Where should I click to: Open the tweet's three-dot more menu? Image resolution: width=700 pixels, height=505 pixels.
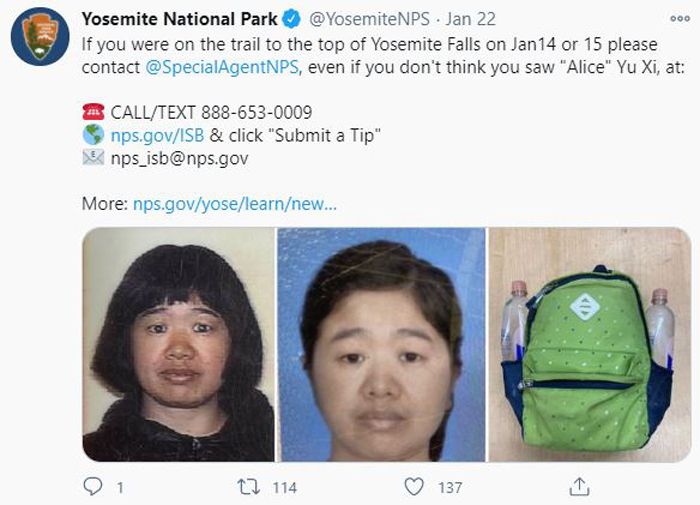(680, 19)
